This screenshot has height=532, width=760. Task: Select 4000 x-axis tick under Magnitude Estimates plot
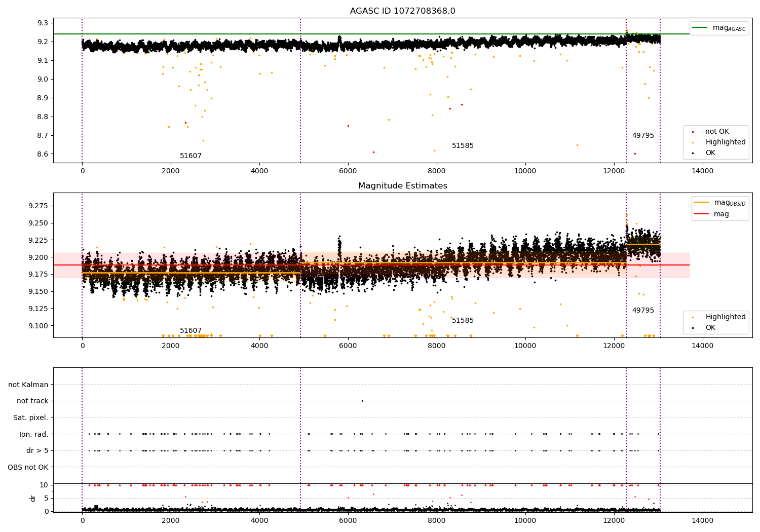(259, 346)
